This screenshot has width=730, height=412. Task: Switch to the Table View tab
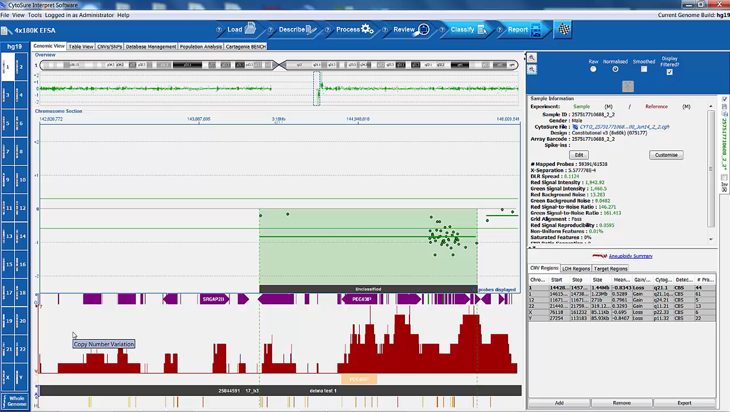81,47
